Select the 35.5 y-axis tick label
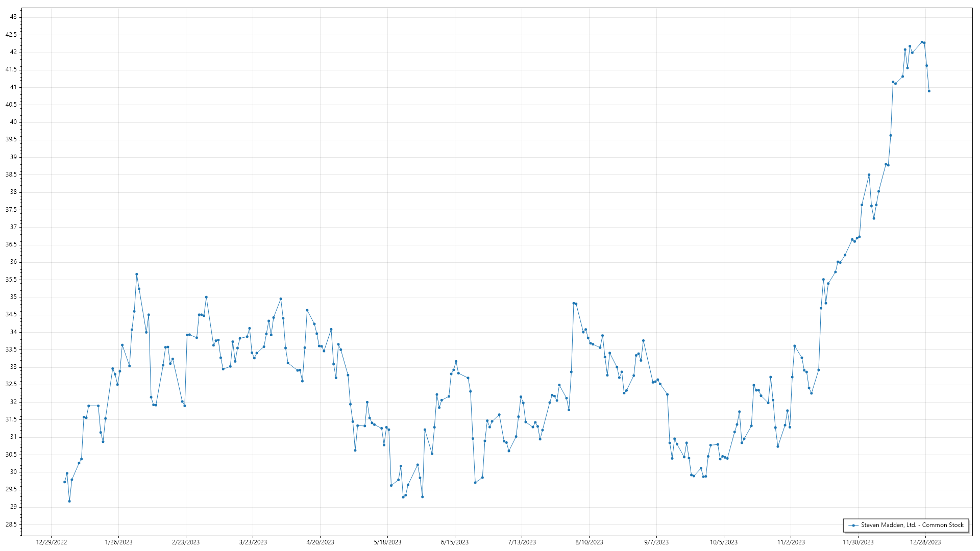 pyautogui.click(x=11, y=280)
